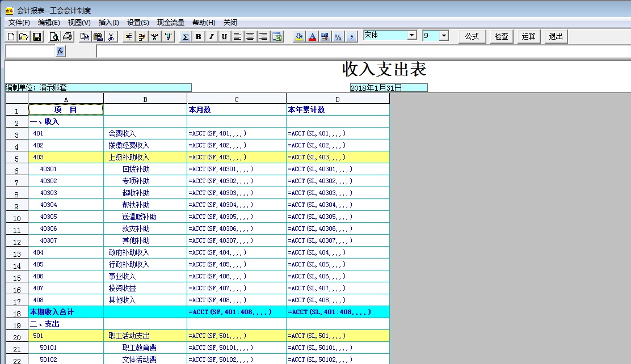
Task: Click the 运算 button
Action: coord(528,37)
